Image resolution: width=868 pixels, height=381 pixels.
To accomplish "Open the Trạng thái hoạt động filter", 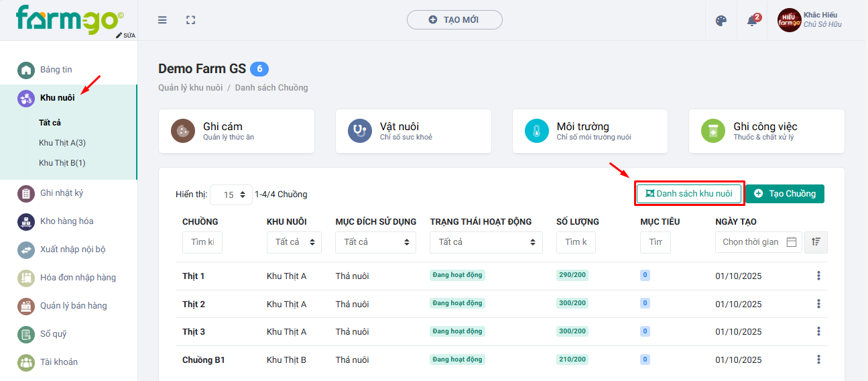I will click(486, 242).
